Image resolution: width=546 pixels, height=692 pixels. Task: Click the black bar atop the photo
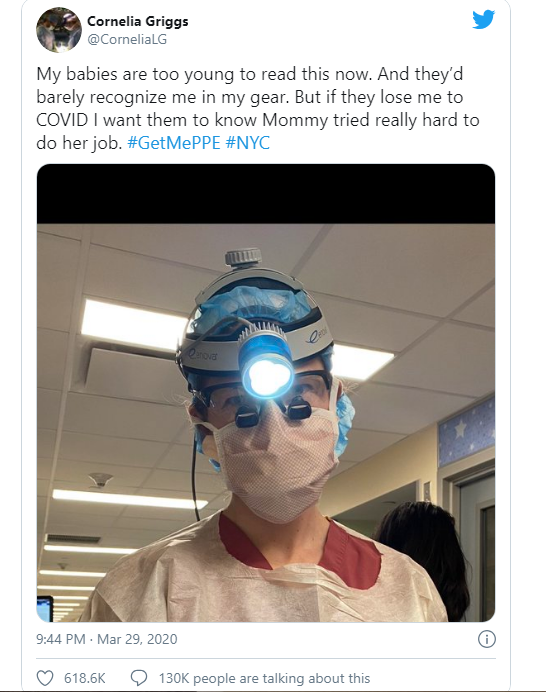coord(266,194)
